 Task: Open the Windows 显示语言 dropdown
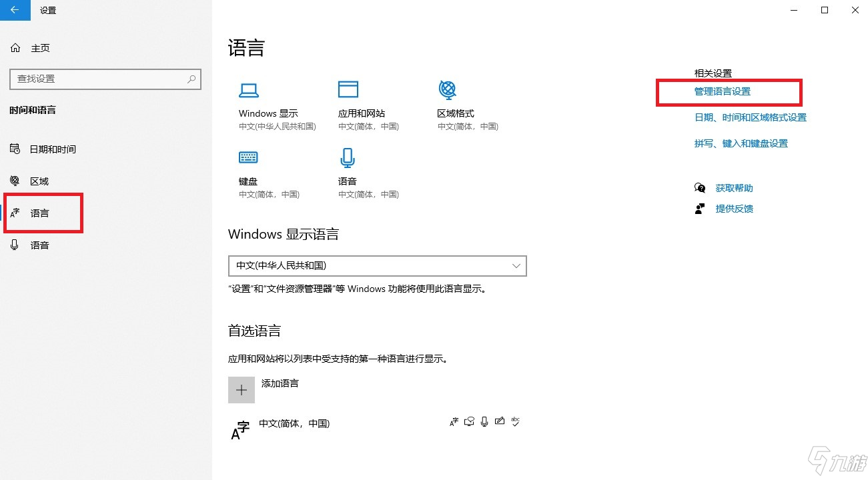click(x=378, y=265)
